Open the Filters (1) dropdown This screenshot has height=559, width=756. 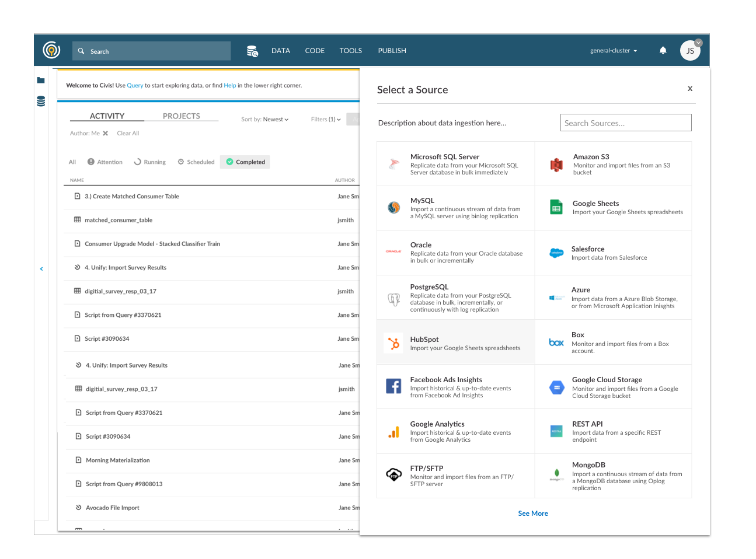[326, 119]
